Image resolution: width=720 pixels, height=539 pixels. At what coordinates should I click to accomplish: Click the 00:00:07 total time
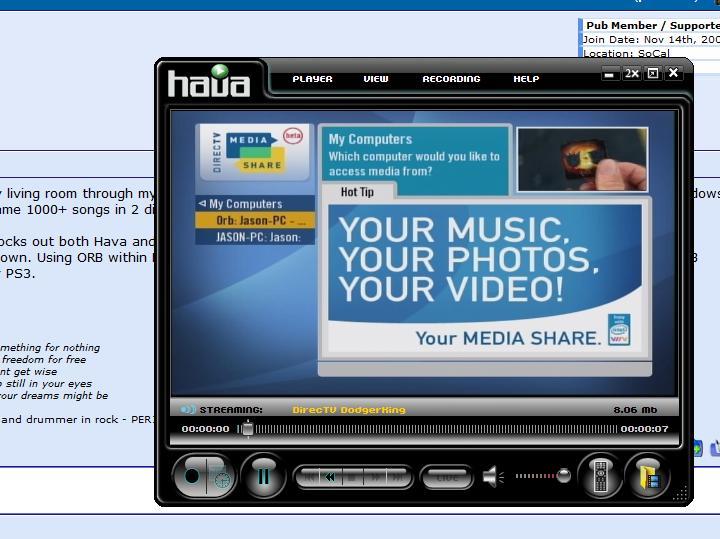[644, 429]
